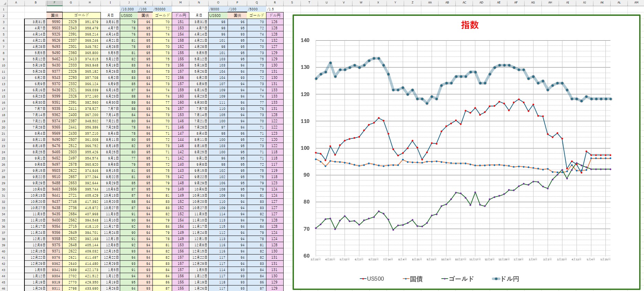
Task: Click the 国債 header cell in column K
Action: 145,15
